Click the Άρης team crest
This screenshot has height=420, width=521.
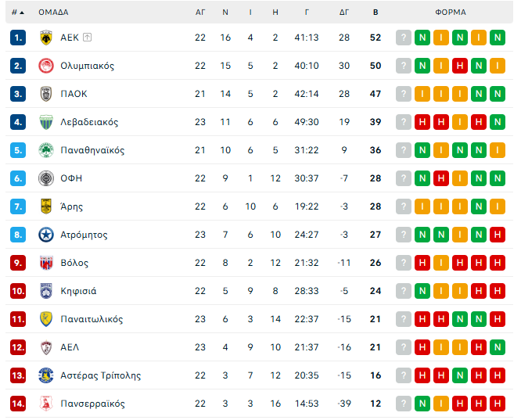pyautogui.click(x=45, y=206)
